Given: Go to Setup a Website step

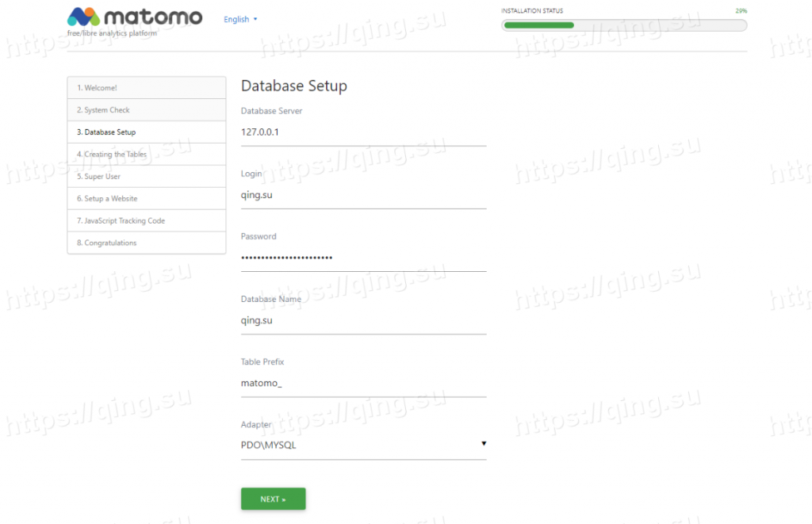Looking at the screenshot, I should [x=146, y=199].
